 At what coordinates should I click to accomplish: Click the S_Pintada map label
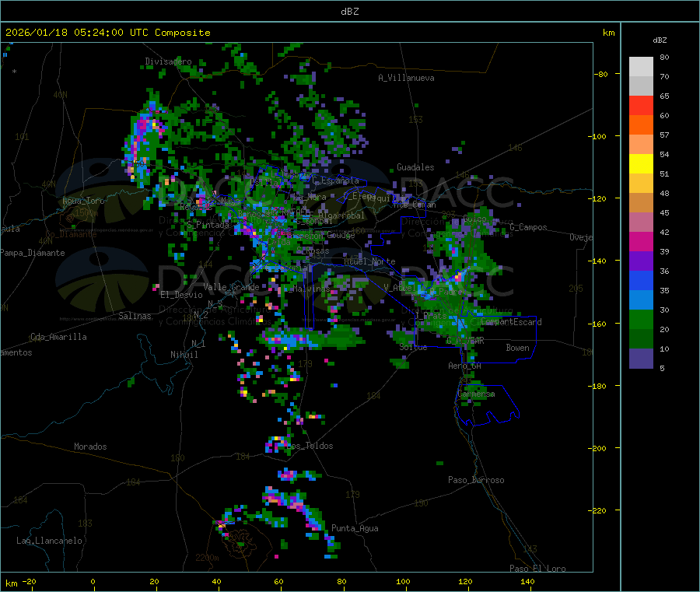coord(208,225)
